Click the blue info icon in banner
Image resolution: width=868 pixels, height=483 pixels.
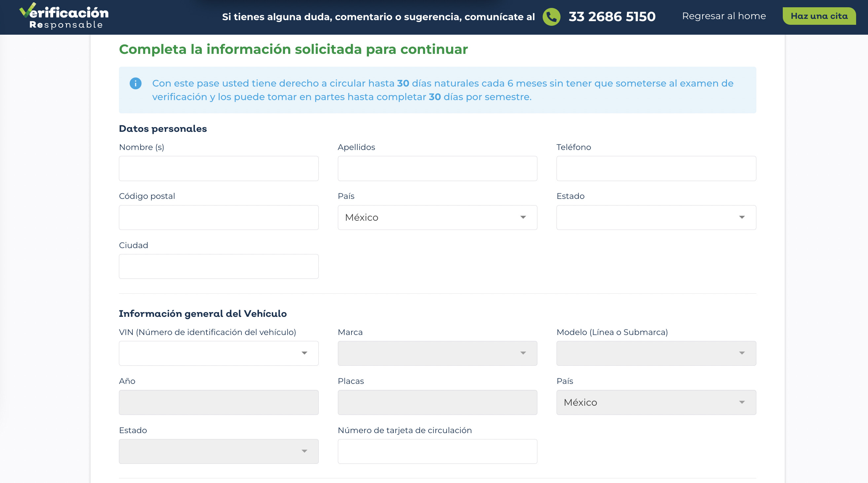(135, 83)
